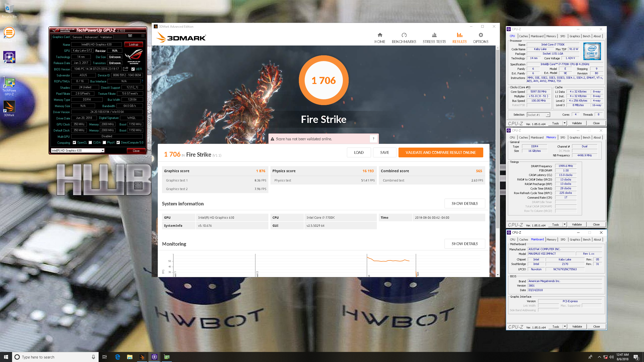Click the taskbar clock showing 12:47 AM
This screenshot has height=362, width=644.
(622, 357)
